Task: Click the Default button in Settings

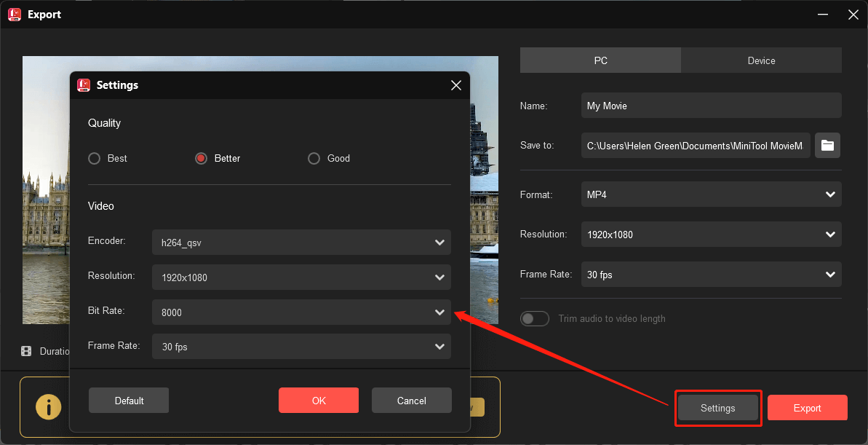Action: tap(129, 400)
